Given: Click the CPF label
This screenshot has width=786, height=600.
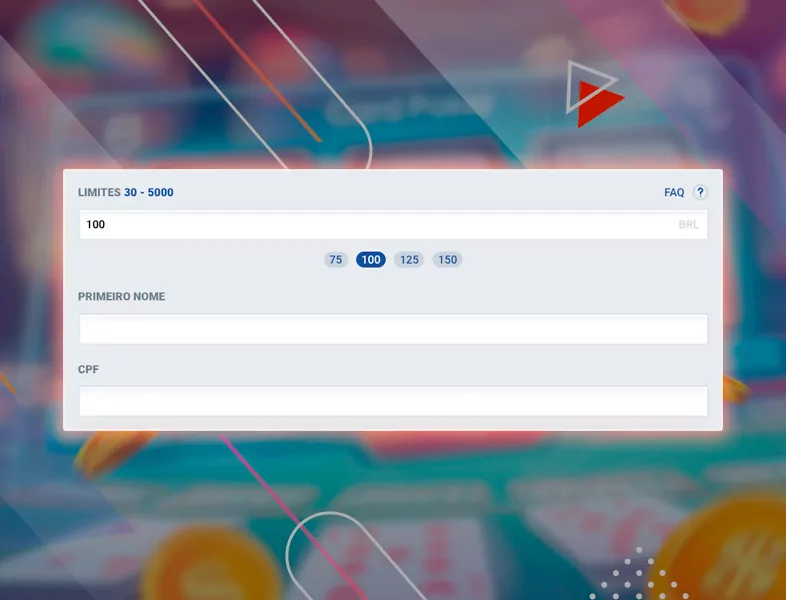Looking at the screenshot, I should 88,369.
